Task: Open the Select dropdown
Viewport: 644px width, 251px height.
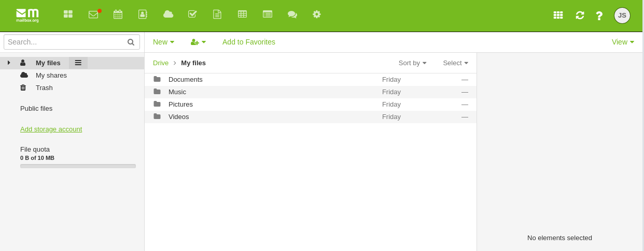Action: click(x=455, y=63)
